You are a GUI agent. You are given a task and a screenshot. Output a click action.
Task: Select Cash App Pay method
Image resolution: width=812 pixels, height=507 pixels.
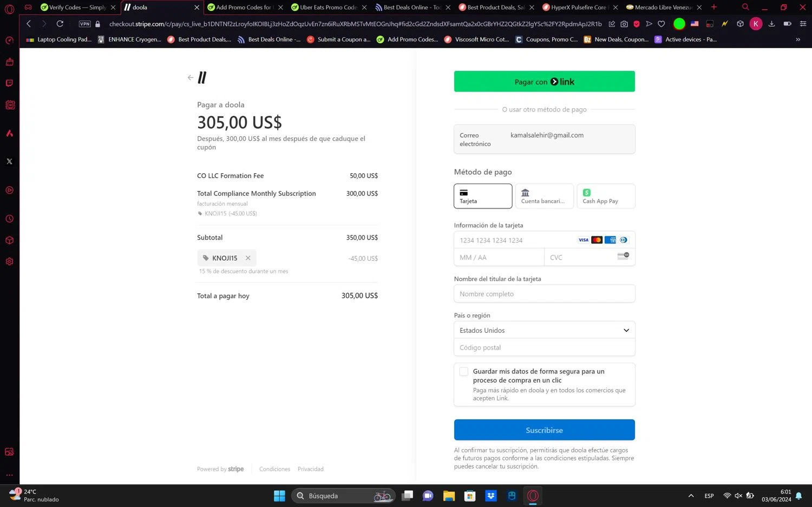tap(606, 196)
